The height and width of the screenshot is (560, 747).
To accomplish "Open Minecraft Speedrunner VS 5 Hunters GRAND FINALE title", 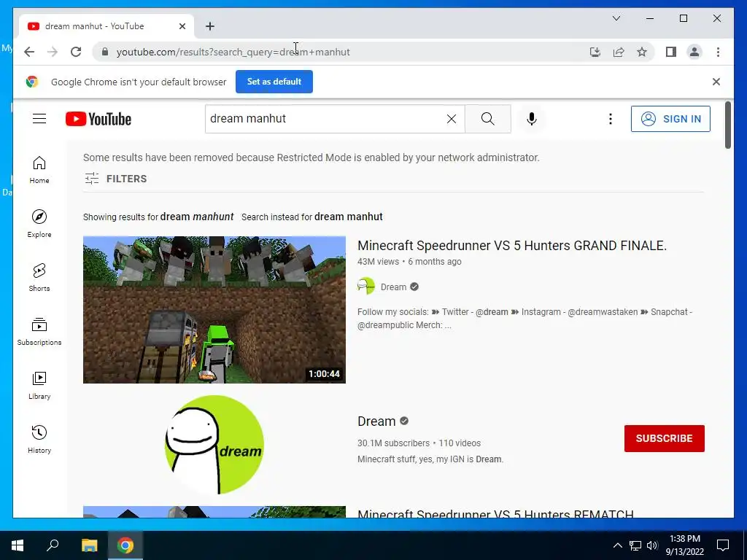I will (511, 245).
